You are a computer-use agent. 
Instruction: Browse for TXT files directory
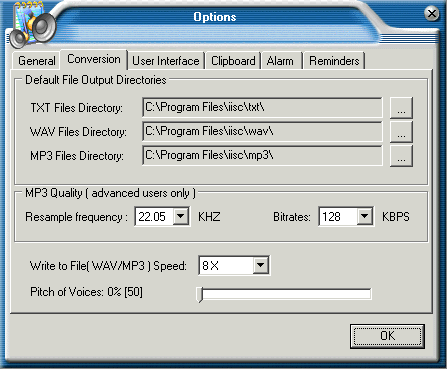[401, 108]
